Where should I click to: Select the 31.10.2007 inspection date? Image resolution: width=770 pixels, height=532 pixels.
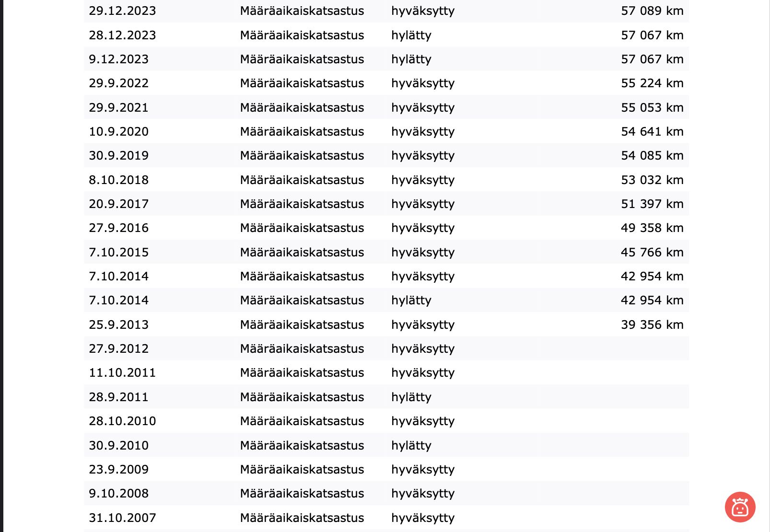(122, 518)
